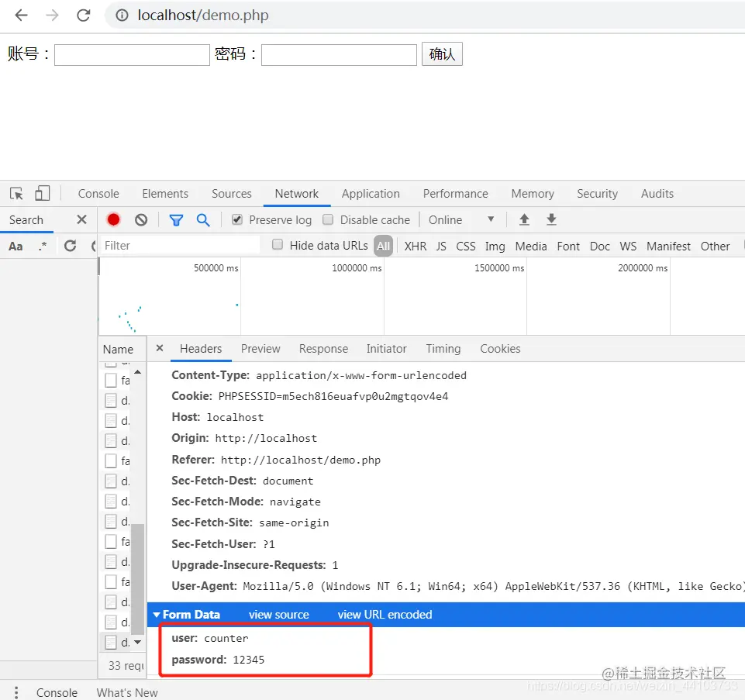Viewport: 745px width, 700px height.
Task: Click the 密码 password input field
Action: [x=339, y=54]
